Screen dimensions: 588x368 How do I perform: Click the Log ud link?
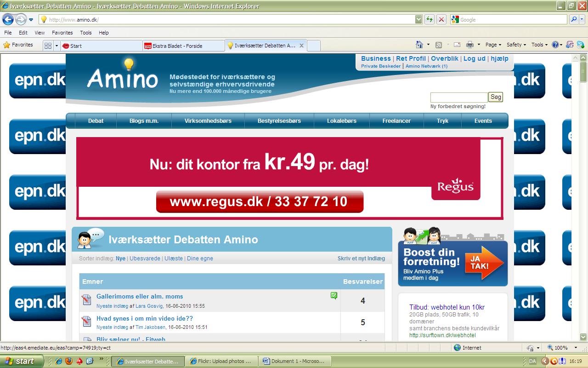475,58
